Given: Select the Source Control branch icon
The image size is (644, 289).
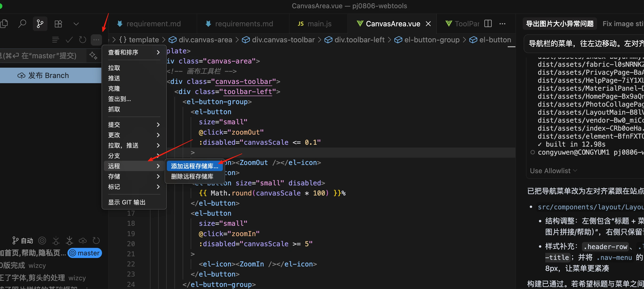Looking at the screenshot, I should pyautogui.click(x=40, y=24).
